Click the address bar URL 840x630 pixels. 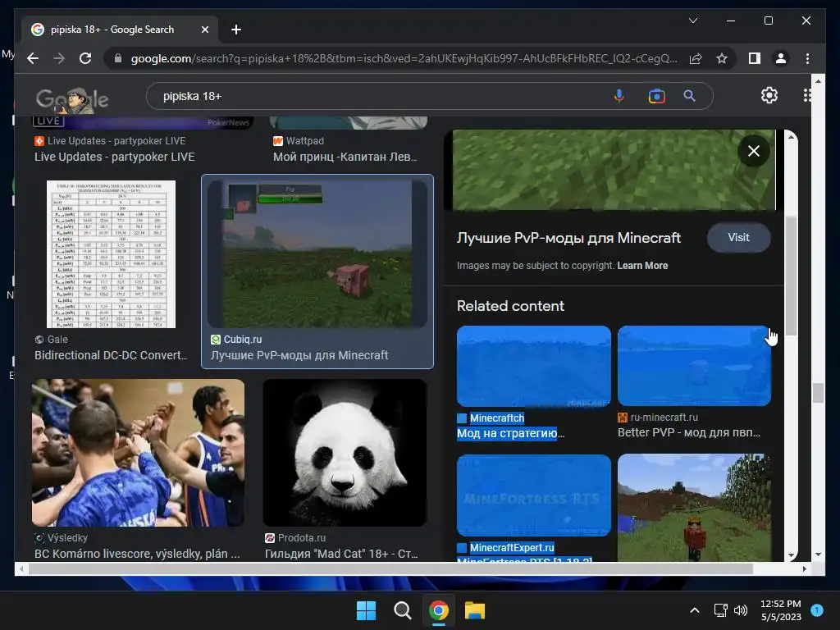coord(404,58)
